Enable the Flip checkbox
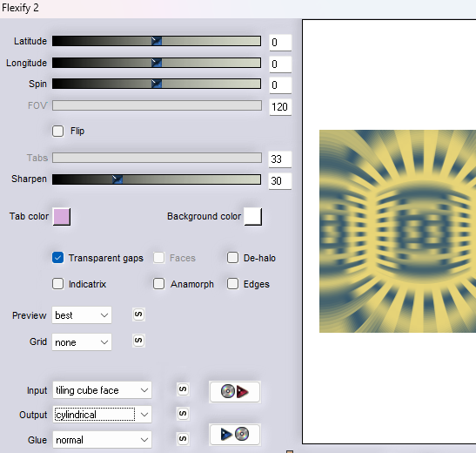This screenshot has height=453, width=476. (x=57, y=132)
